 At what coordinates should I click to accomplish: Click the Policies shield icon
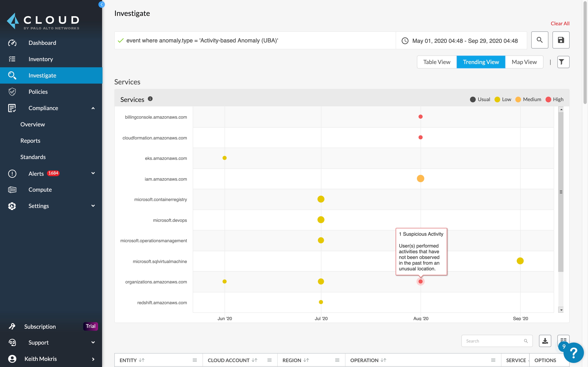pos(12,91)
